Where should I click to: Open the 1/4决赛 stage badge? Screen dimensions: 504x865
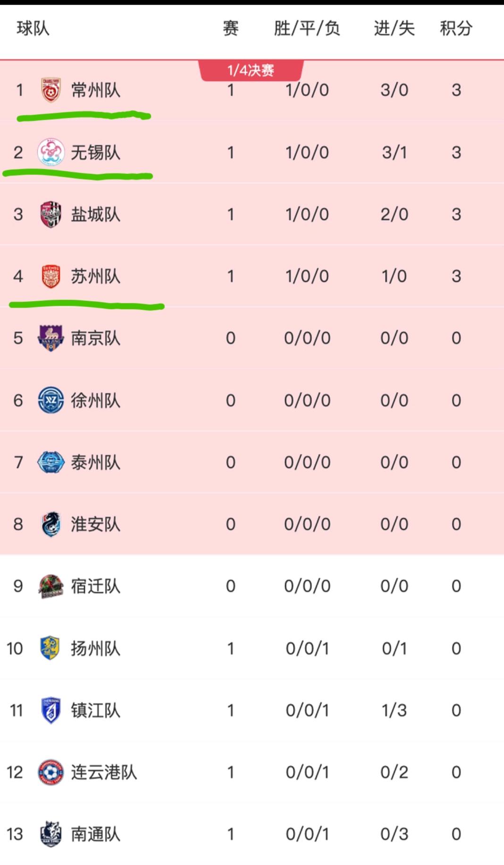(250, 70)
